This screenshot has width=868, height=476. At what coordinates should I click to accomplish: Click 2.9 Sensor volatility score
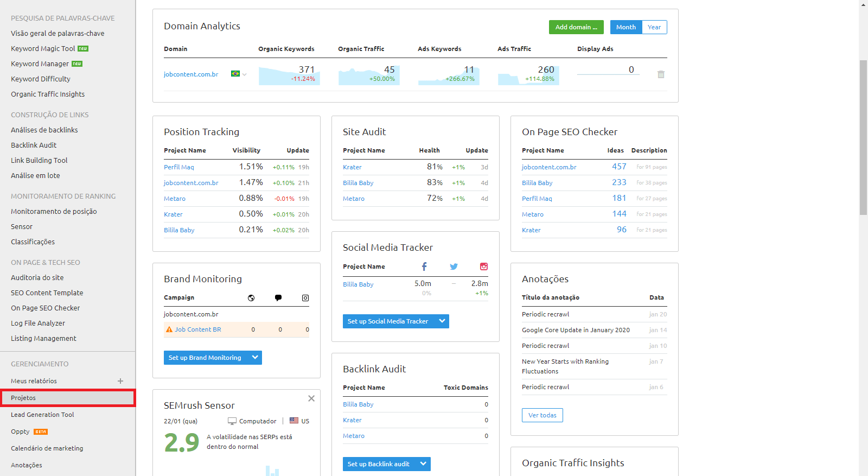[182, 443]
